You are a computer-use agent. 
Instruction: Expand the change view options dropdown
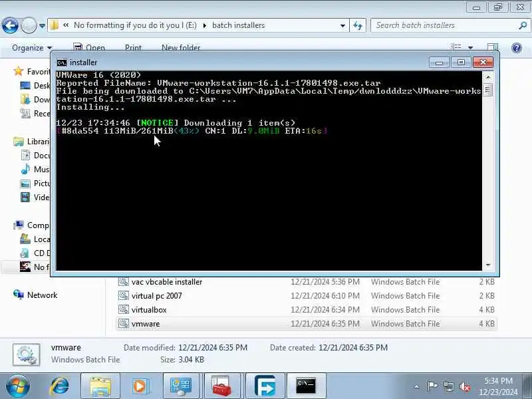pos(470,47)
